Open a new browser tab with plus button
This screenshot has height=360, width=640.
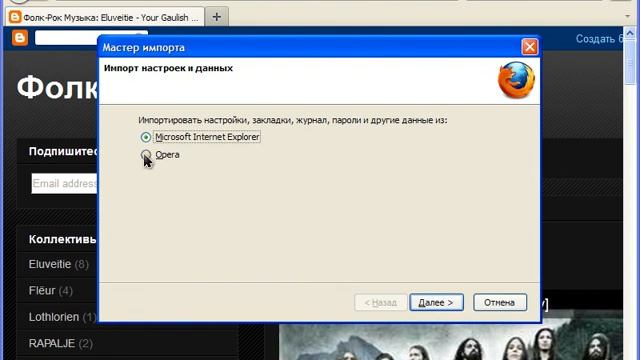click(x=217, y=17)
